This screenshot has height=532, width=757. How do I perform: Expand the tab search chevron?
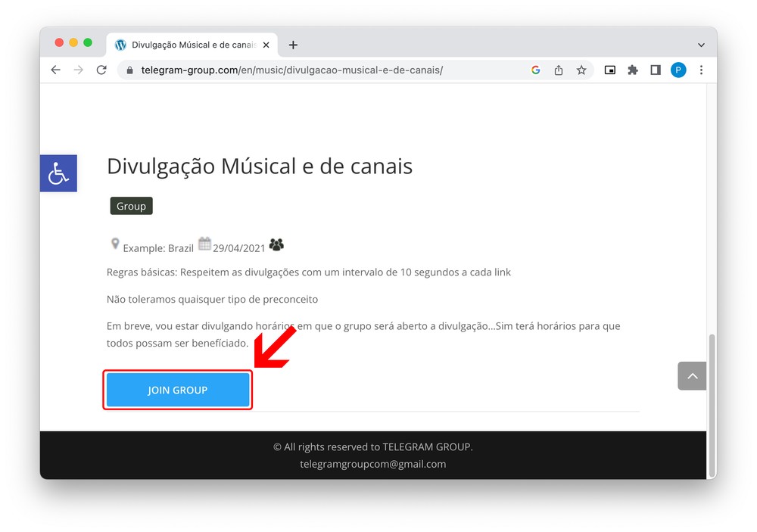[701, 45]
